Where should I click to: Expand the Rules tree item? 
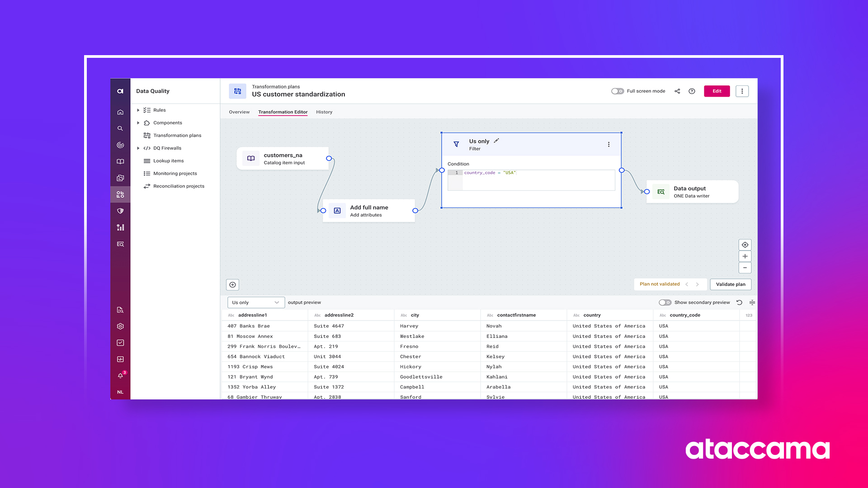pos(138,110)
